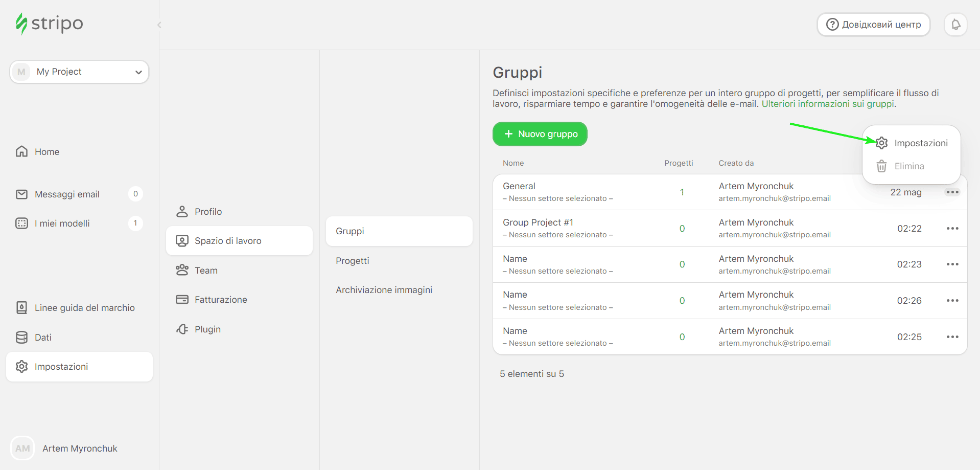
Task: Open the Team settings
Action: point(206,271)
